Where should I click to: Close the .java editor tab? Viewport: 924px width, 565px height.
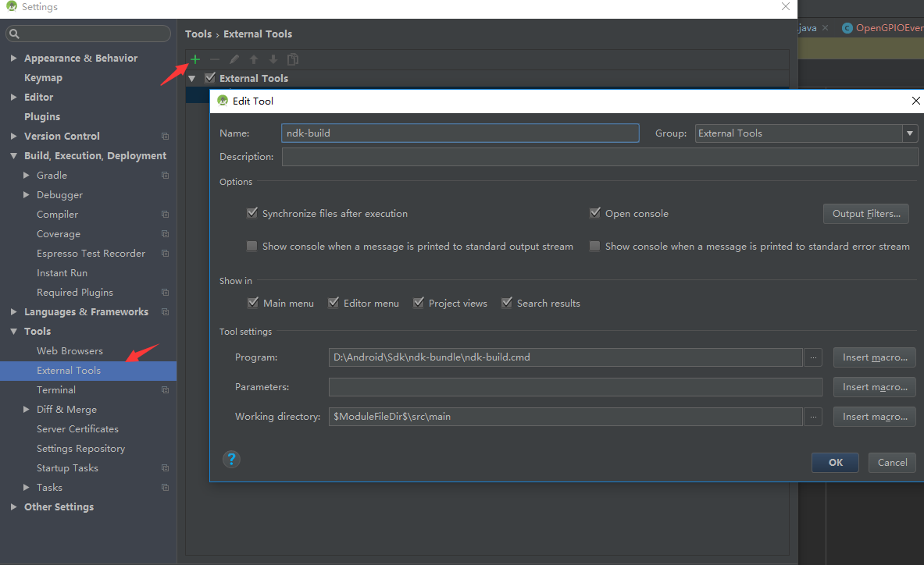pos(825,27)
